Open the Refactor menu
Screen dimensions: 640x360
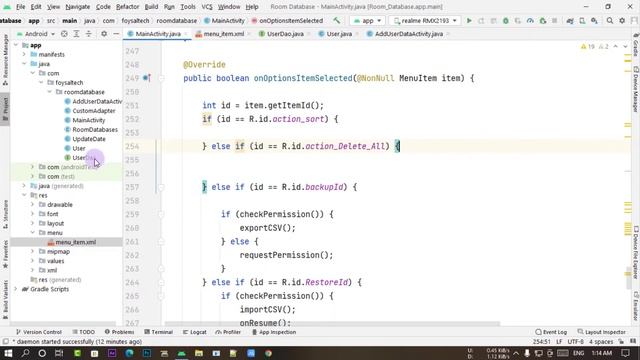127,7
